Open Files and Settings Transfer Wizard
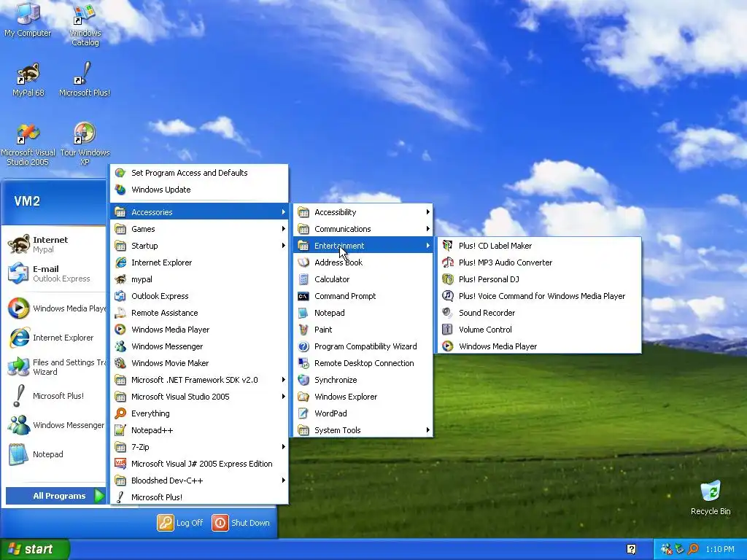Image resolution: width=747 pixels, height=560 pixels. [x=54, y=367]
